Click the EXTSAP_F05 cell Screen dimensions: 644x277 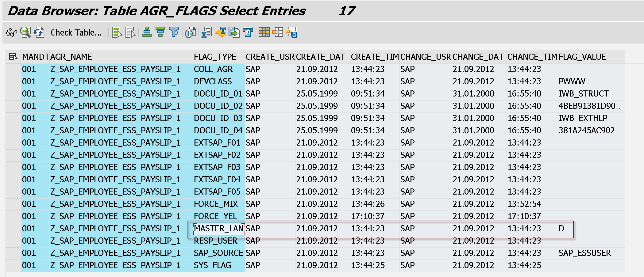click(x=219, y=192)
